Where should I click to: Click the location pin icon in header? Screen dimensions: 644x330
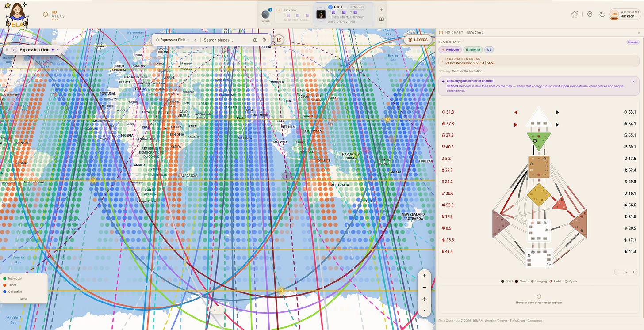(590, 14)
